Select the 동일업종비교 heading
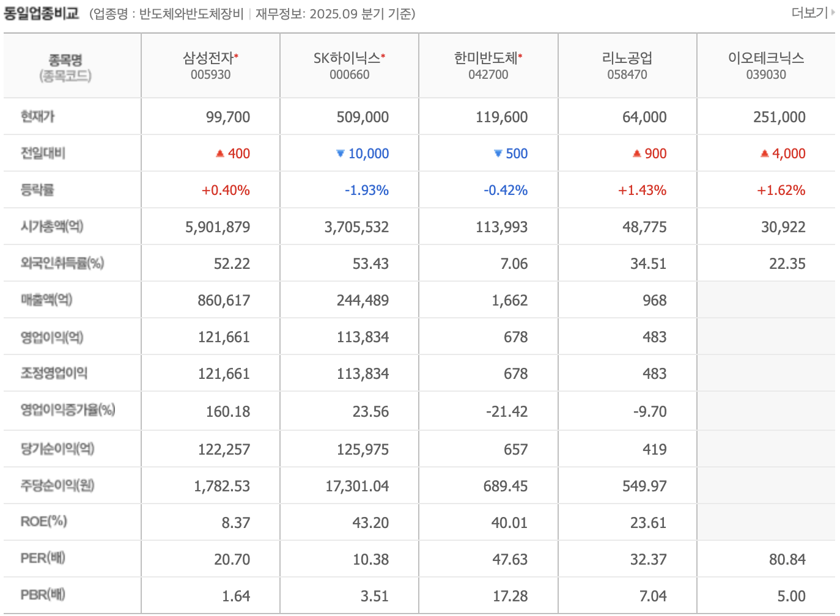Image resolution: width=840 pixels, height=616 pixels. click(x=42, y=13)
